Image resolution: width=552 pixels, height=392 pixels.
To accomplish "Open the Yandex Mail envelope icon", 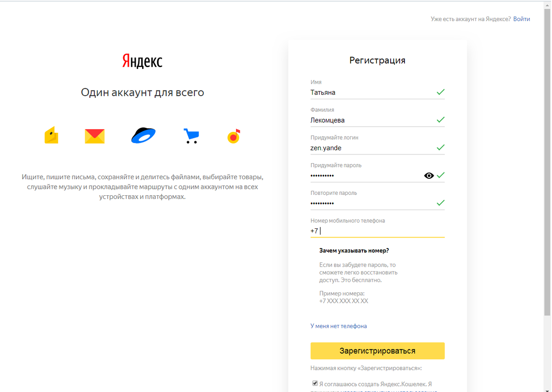I will [95, 136].
